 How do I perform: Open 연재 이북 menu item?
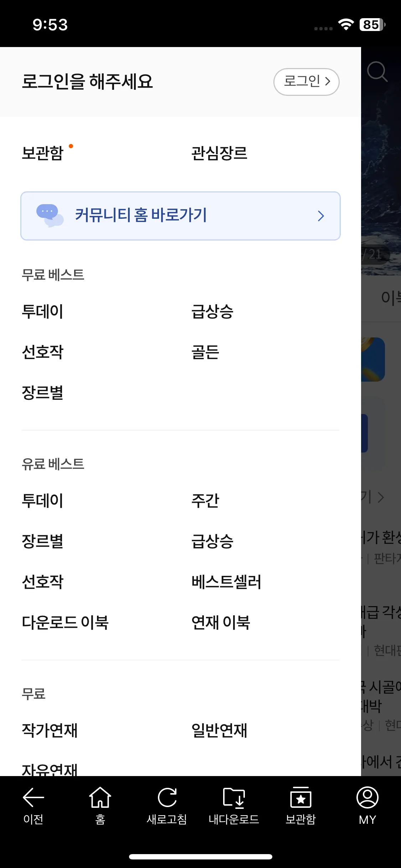(221, 622)
